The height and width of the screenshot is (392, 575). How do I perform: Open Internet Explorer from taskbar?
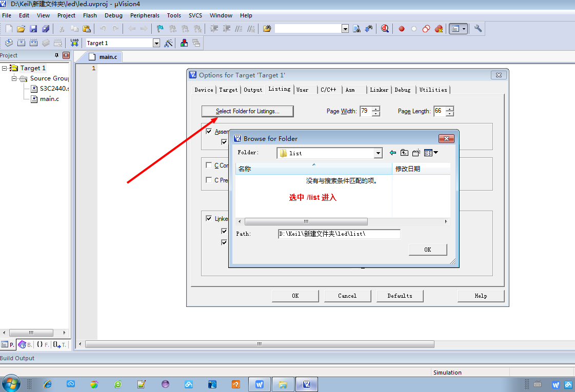pos(48,384)
